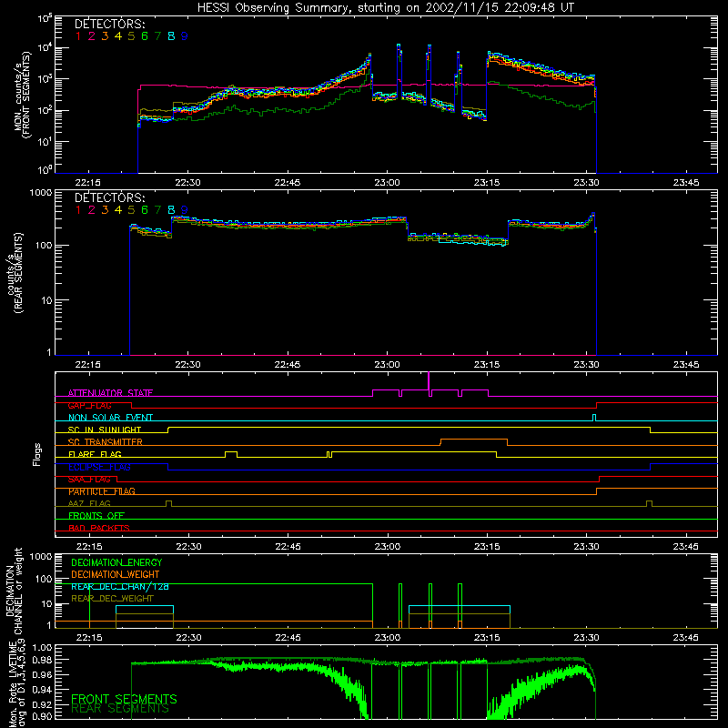
Task: Click the A47_FLAG label
Action: click(x=89, y=503)
